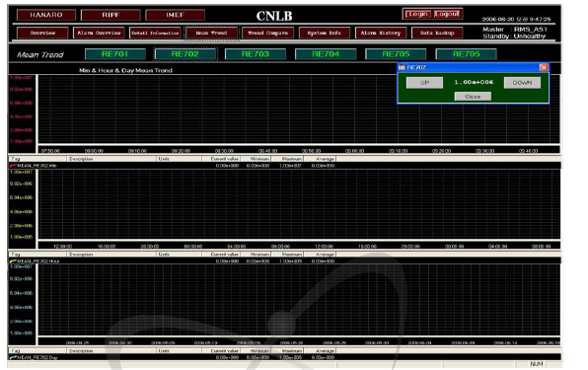Go to the Overview page

point(42,33)
